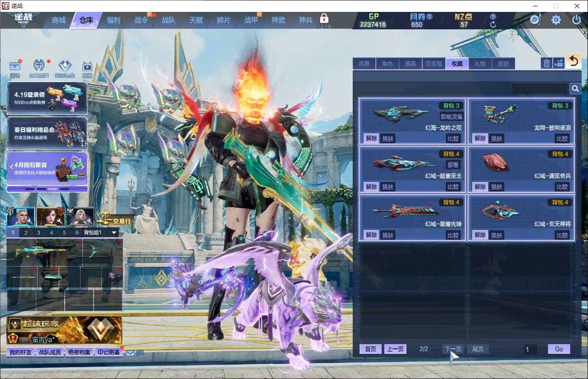
Task: Open the 天赋 tab
Action: click(196, 20)
